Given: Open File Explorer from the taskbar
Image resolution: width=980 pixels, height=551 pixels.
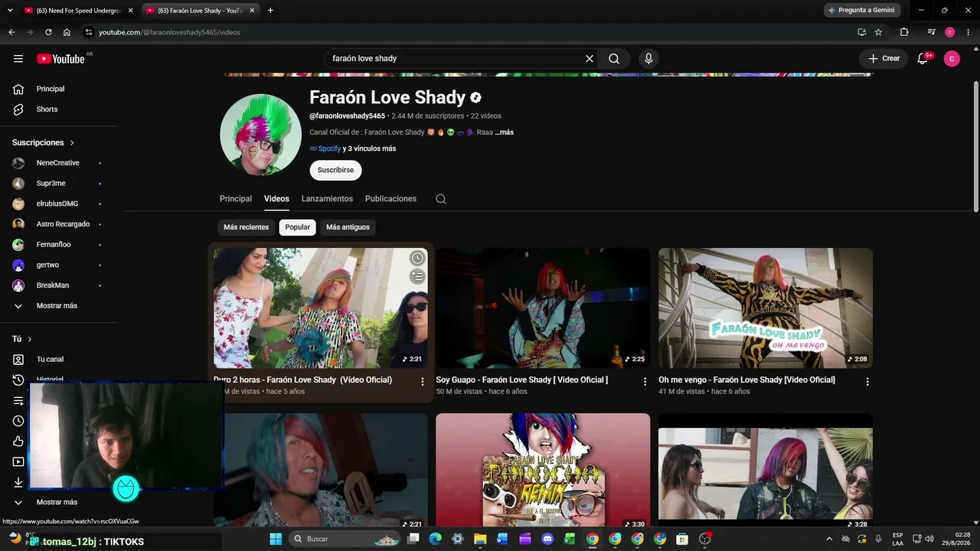Looking at the screenshot, I should click(x=480, y=539).
